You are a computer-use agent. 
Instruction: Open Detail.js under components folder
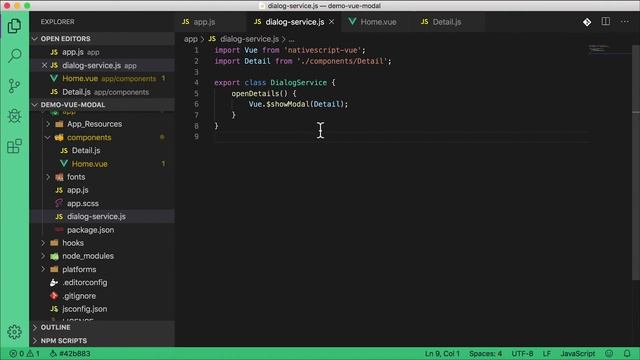pos(86,151)
